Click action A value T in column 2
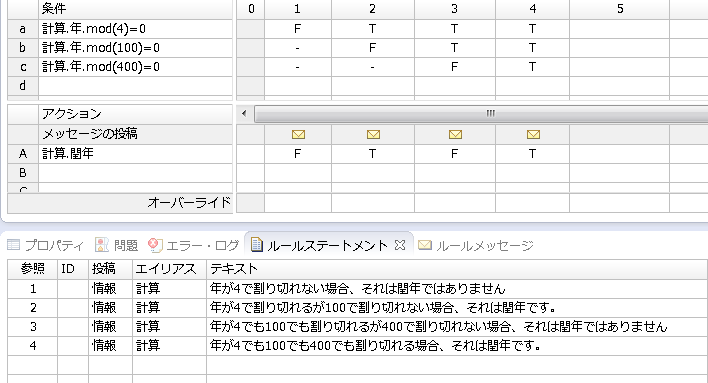The width and height of the screenshot is (708, 383). click(373, 154)
